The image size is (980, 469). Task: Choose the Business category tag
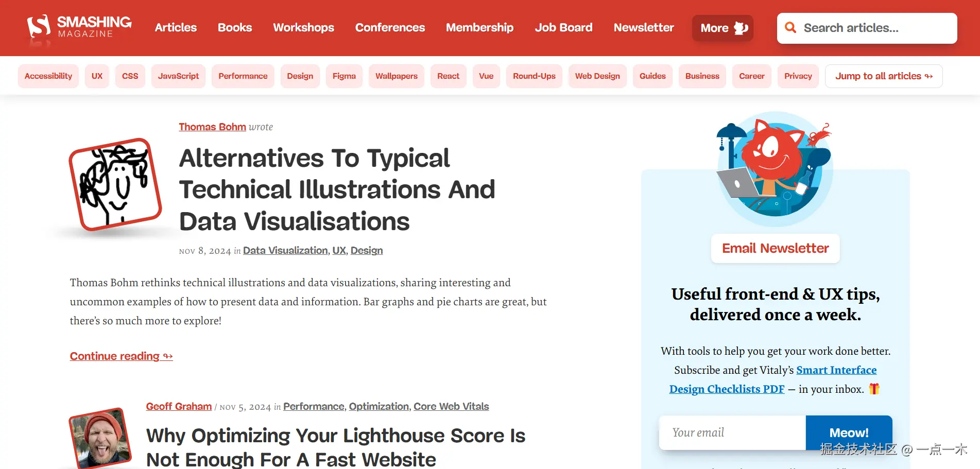[702, 76]
